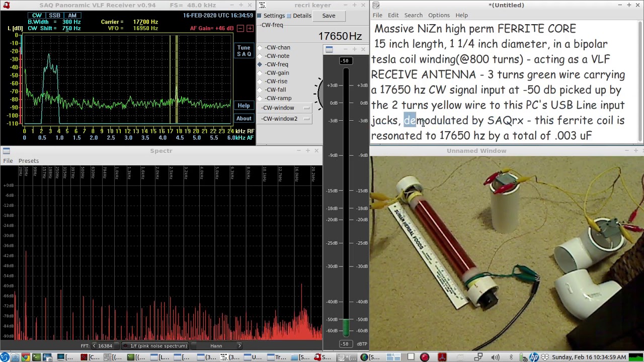Save the recri keyer settings
This screenshot has height=362, width=644.
(329, 16)
